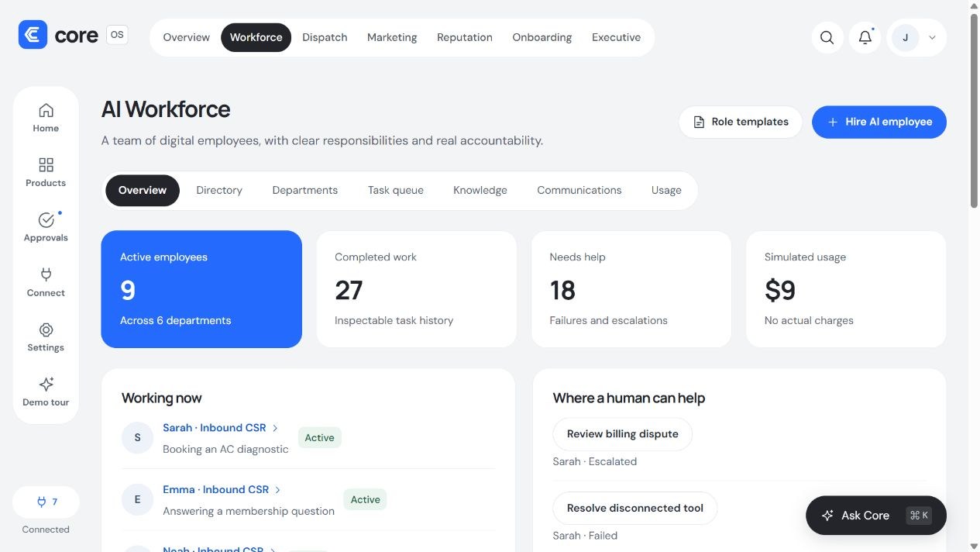The height and width of the screenshot is (552, 980).
Task: Go to Home in the sidebar
Action: click(x=46, y=118)
